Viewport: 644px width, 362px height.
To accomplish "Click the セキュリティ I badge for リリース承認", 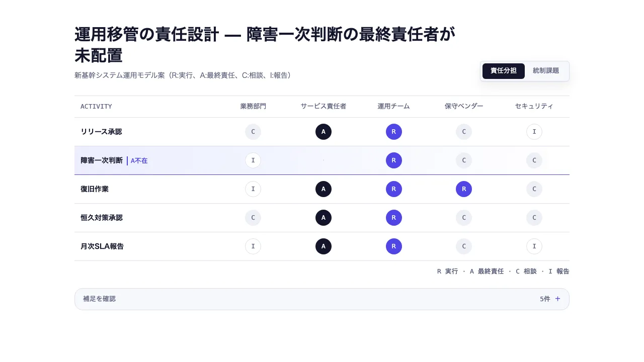I will (534, 132).
